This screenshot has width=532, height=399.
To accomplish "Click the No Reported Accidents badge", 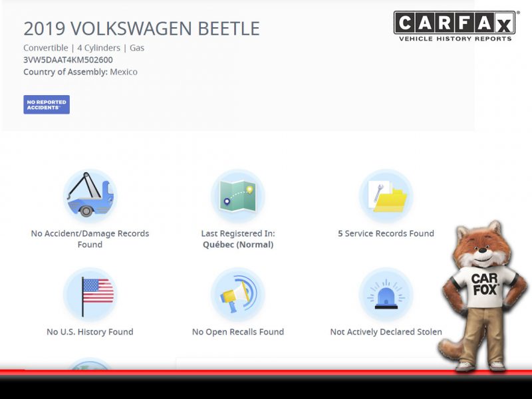I will tap(47, 104).
